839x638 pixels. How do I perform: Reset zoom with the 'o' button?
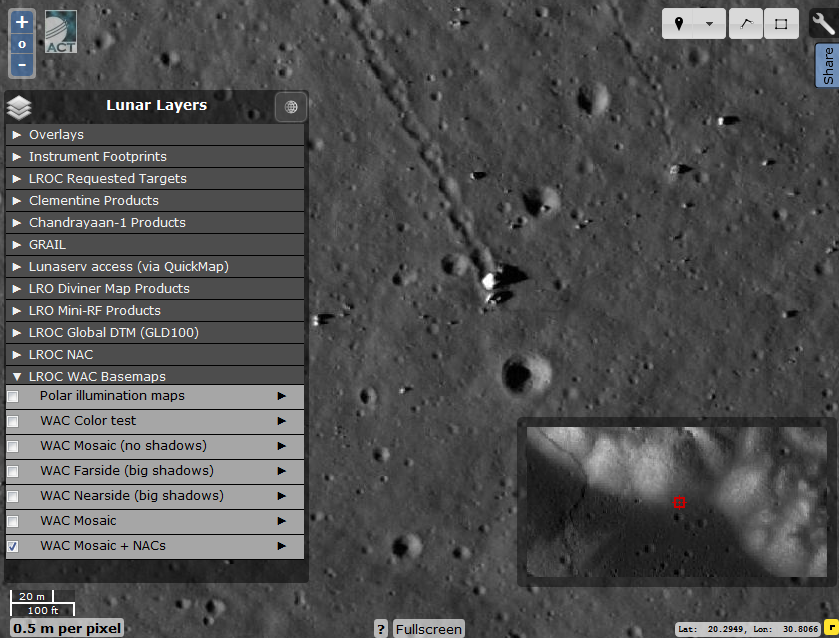(22, 44)
